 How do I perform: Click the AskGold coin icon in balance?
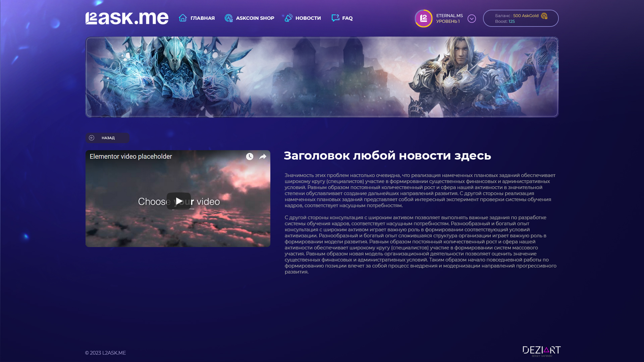point(544,16)
